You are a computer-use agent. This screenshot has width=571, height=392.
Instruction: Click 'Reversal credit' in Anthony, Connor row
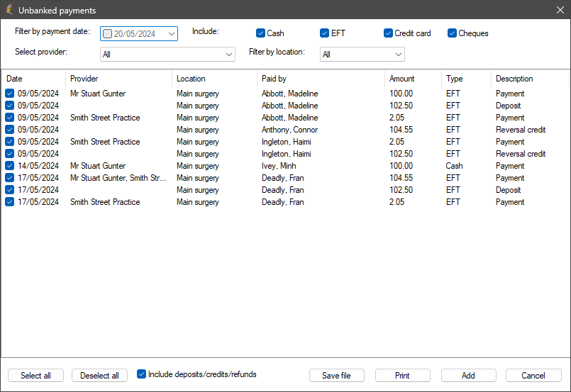(x=521, y=130)
